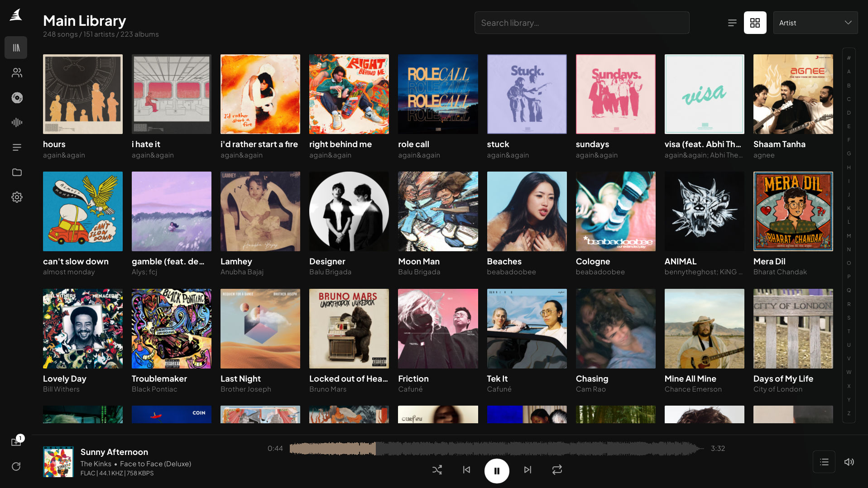Jump to # in alphabet index
868x488 pixels.
849,58
